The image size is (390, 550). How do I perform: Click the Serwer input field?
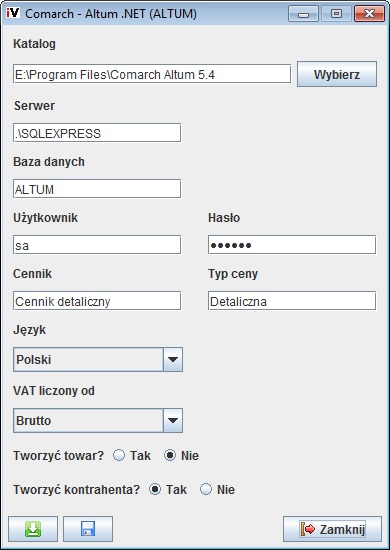pyautogui.click(x=97, y=133)
